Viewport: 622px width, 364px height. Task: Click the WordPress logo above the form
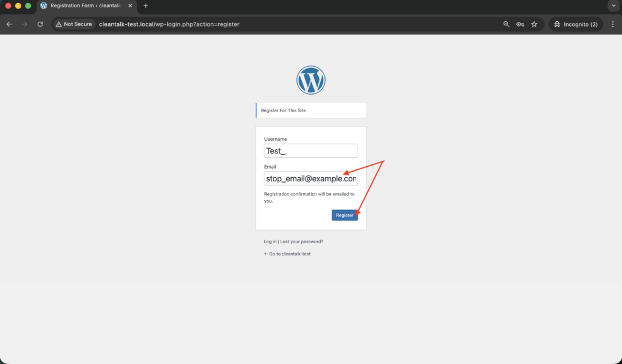[x=310, y=79]
